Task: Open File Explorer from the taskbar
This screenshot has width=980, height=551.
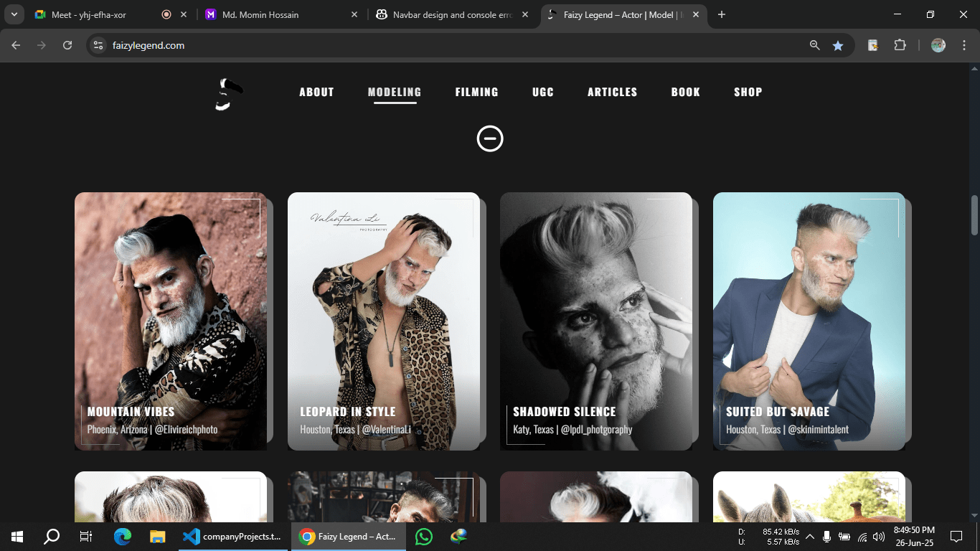Action: tap(157, 536)
